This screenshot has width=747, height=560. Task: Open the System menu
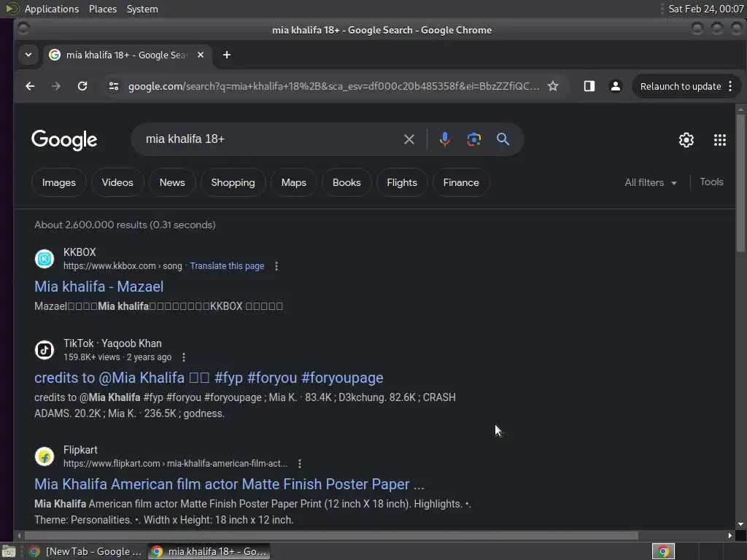[142, 9]
